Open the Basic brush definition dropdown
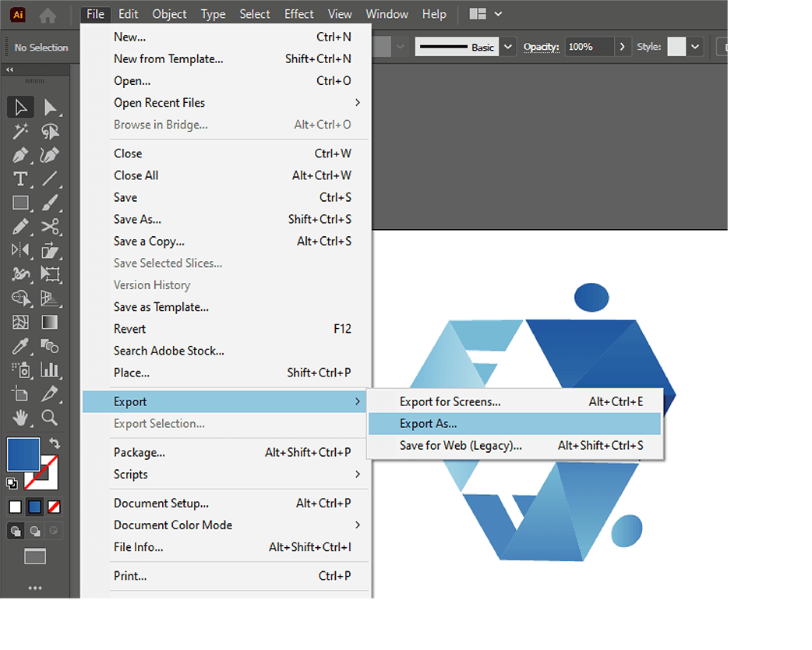 pyautogui.click(x=507, y=46)
